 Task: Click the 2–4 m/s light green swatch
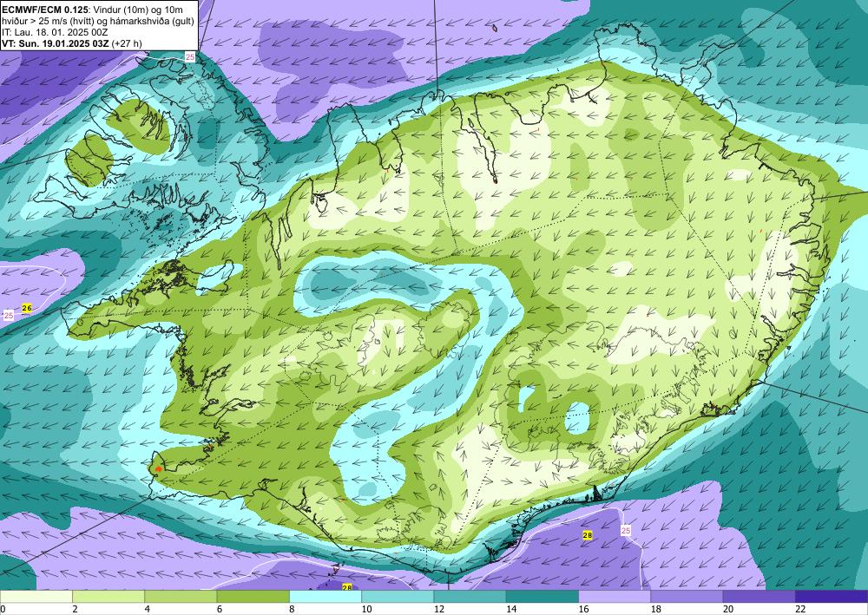(108, 597)
